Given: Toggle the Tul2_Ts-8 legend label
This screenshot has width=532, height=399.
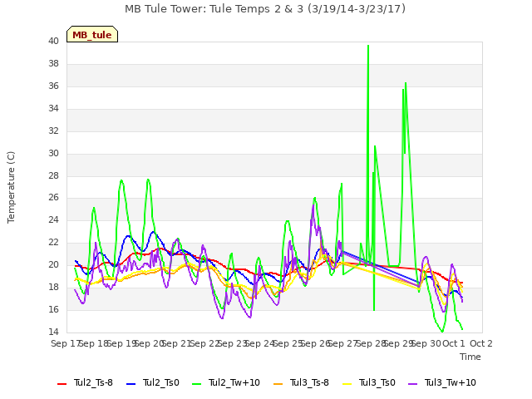Looking at the screenshot, I should click(93, 382).
